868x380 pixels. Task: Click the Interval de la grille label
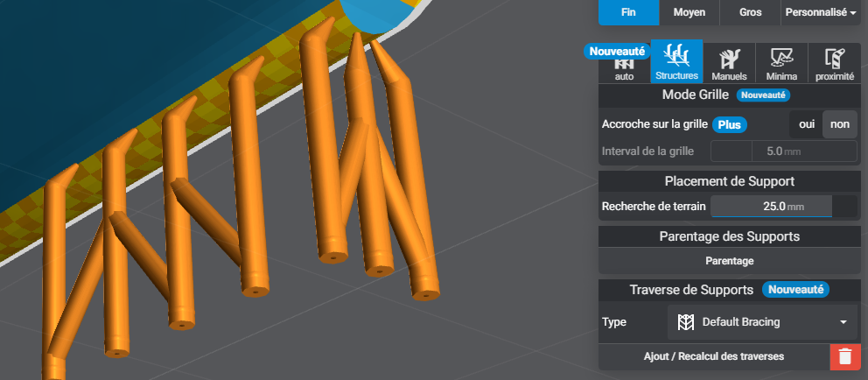point(647,151)
